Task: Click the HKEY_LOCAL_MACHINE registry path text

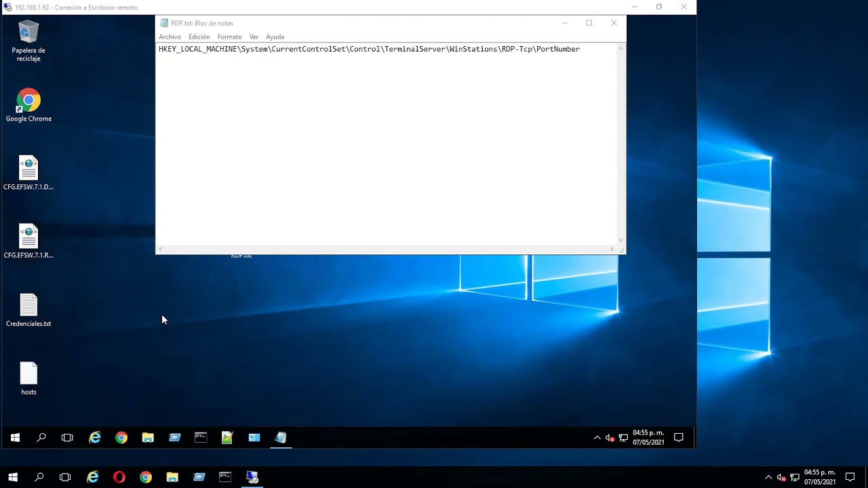Action: point(369,49)
